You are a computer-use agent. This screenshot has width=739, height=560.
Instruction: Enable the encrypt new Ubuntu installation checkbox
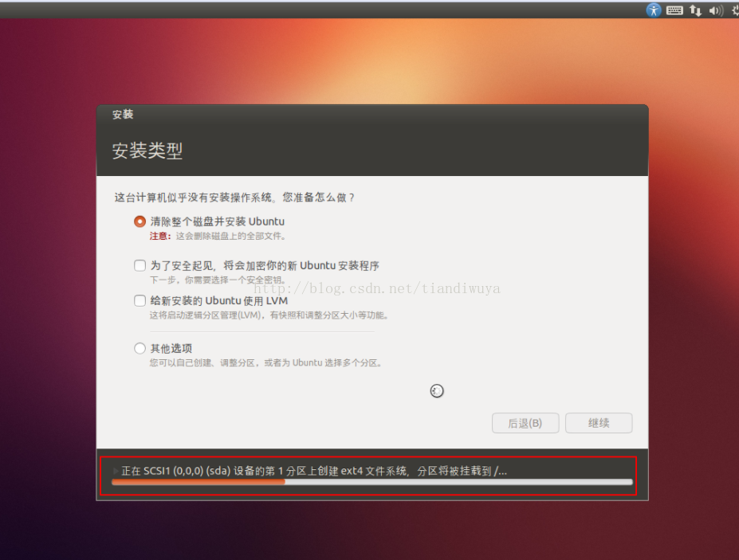coord(140,265)
